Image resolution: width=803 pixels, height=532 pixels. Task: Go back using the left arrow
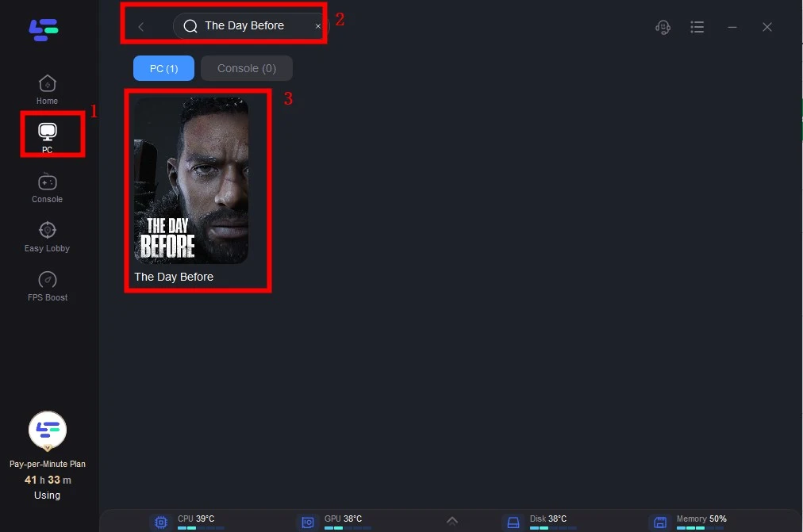(141, 27)
